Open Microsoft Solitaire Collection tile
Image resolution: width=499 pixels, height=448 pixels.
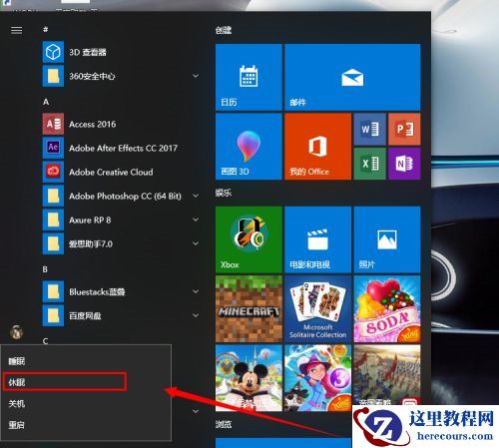317,308
